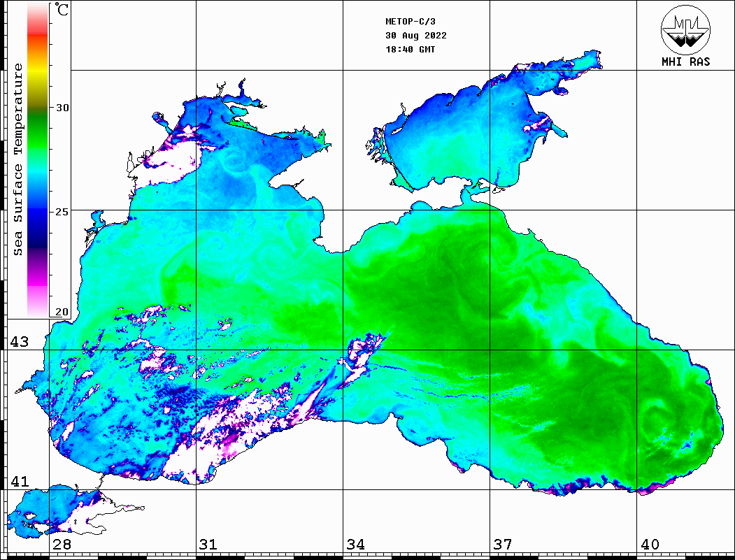
Task: Click the '20' tick label on the color scale
Action: (x=62, y=312)
